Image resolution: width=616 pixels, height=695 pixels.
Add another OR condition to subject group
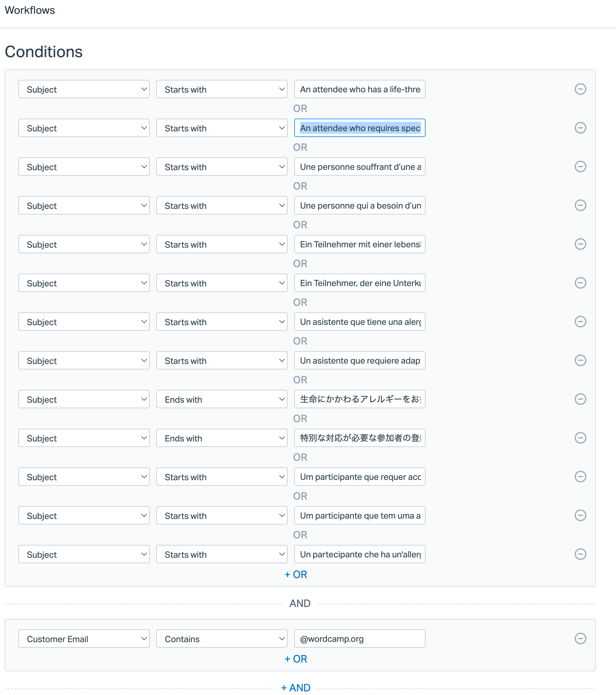click(x=296, y=574)
